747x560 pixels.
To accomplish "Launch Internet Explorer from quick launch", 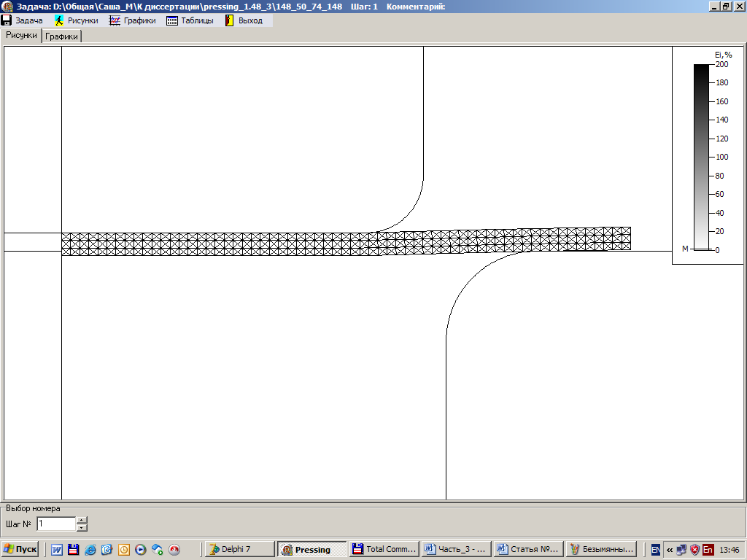I will tap(90, 549).
